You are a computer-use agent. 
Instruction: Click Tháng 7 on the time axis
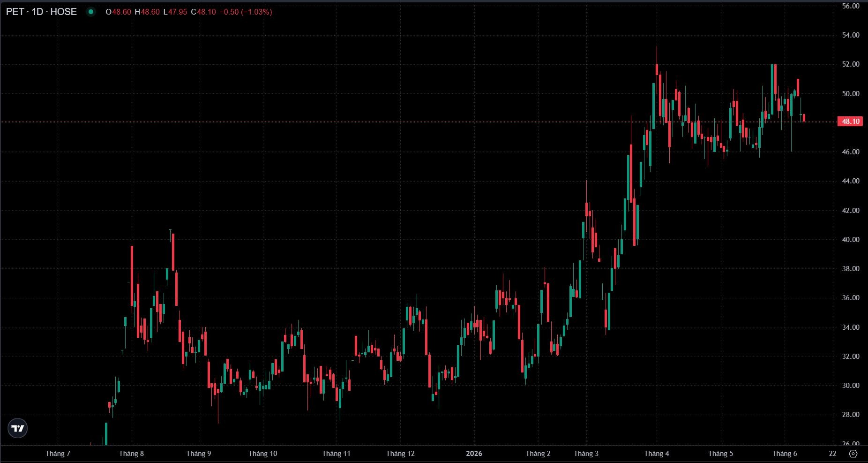58,454
